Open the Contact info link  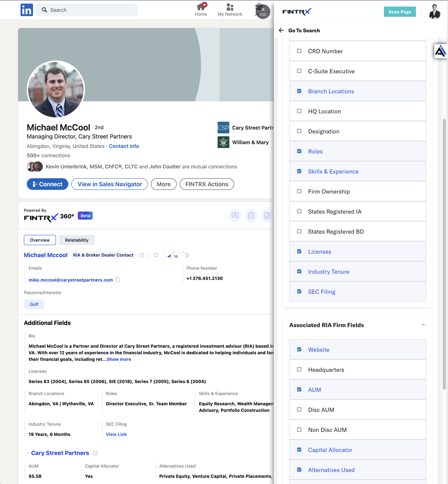(x=124, y=146)
